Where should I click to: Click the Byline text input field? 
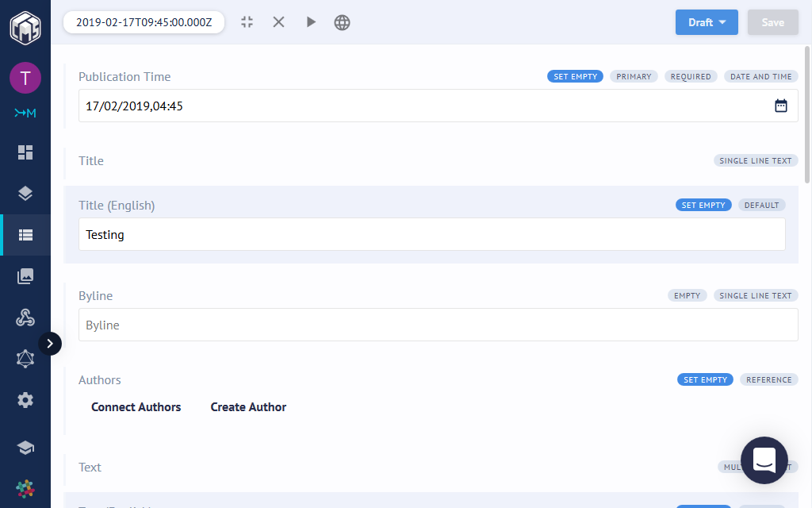[x=438, y=325]
